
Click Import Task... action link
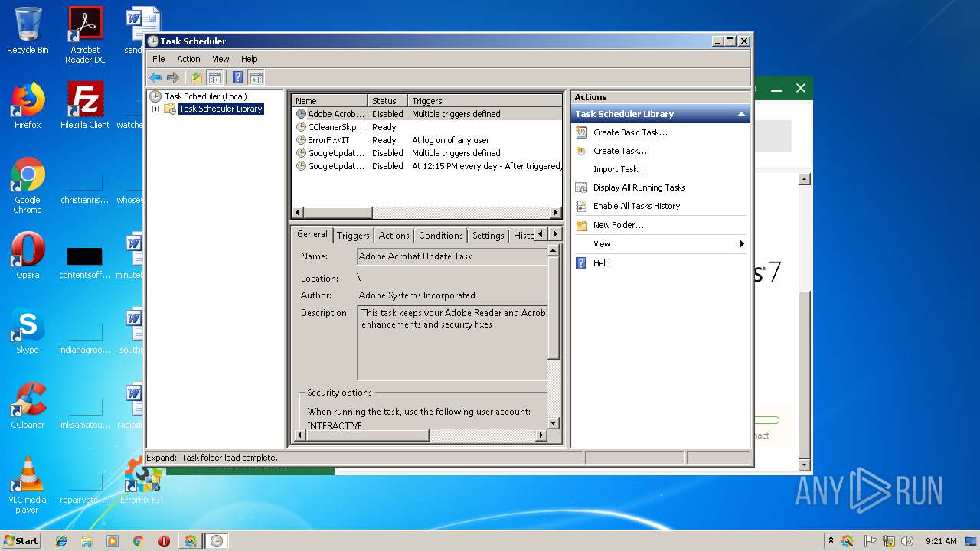[x=619, y=169]
